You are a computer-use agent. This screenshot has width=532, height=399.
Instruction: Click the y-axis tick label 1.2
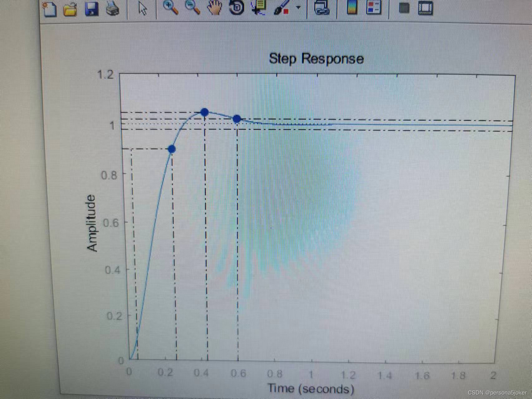(106, 75)
